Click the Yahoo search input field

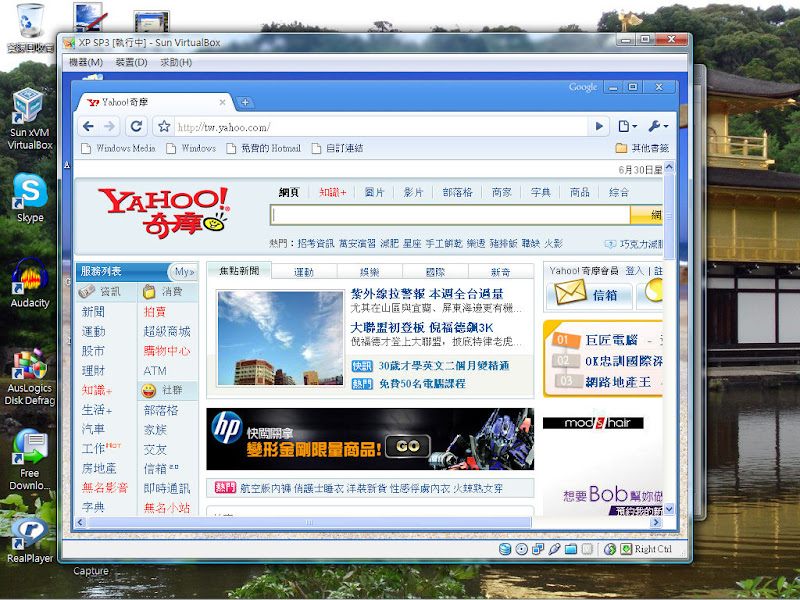point(450,215)
